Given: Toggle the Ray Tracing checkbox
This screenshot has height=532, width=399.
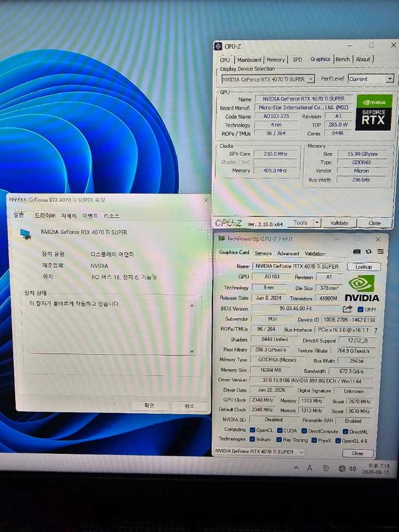Looking at the screenshot, I should point(279,440).
